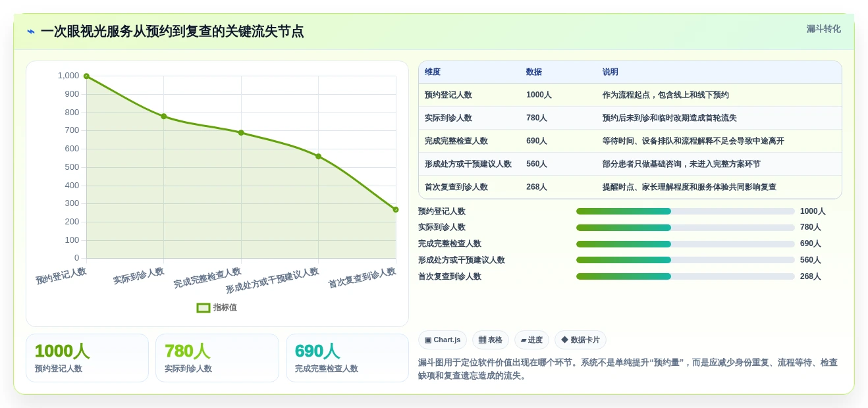Click the chart point for 形成处方或干预建议人数
Image resolution: width=868 pixels, height=408 pixels.
coord(318,157)
